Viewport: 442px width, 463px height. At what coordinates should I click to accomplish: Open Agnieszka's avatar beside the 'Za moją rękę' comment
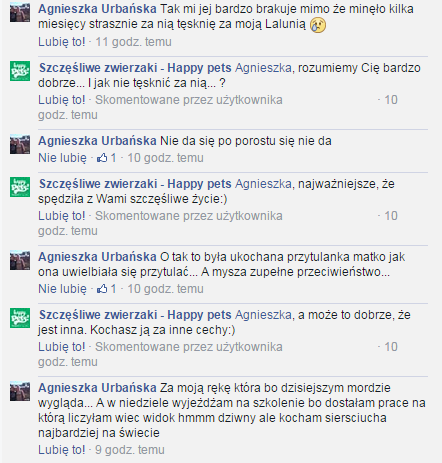[20, 391]
